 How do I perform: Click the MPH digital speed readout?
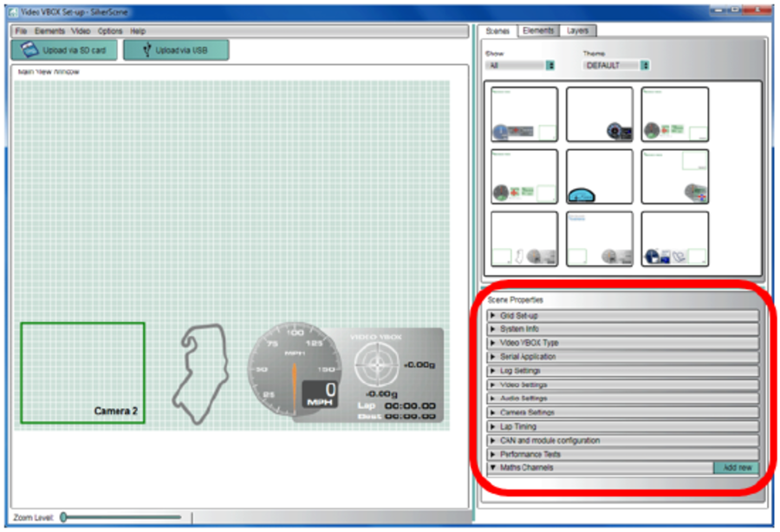(319, 395)
